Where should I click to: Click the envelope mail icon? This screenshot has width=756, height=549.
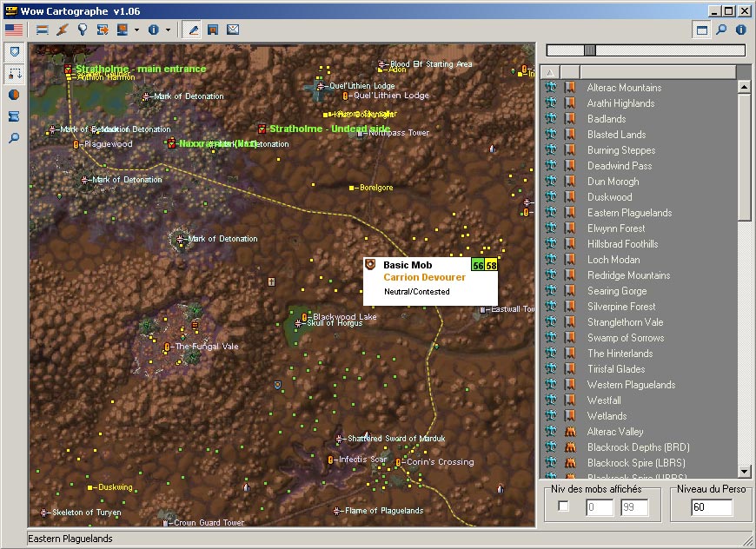tap(233, 30)
